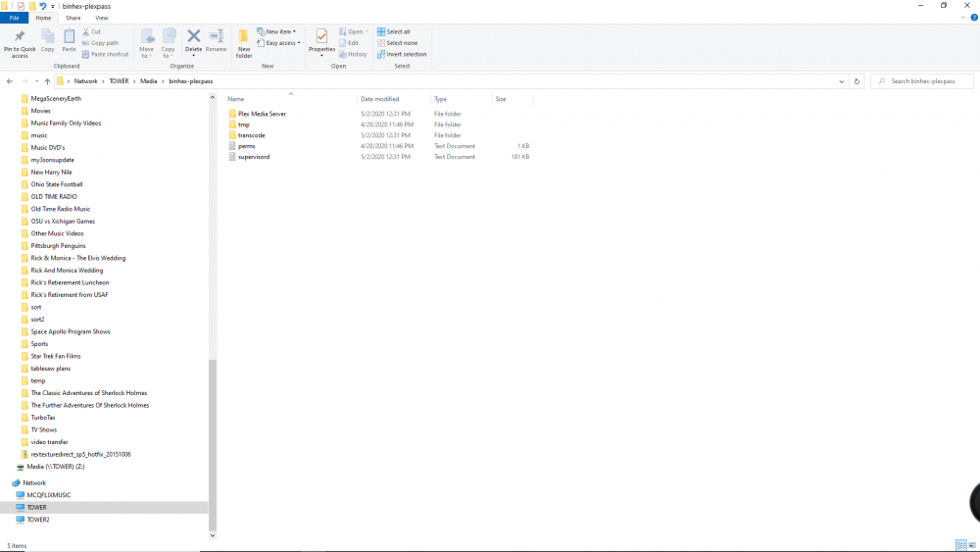This screenshot has height=552, width=980.
Task: Select the Pittsburgh Penguins folder
Action: 58,246
